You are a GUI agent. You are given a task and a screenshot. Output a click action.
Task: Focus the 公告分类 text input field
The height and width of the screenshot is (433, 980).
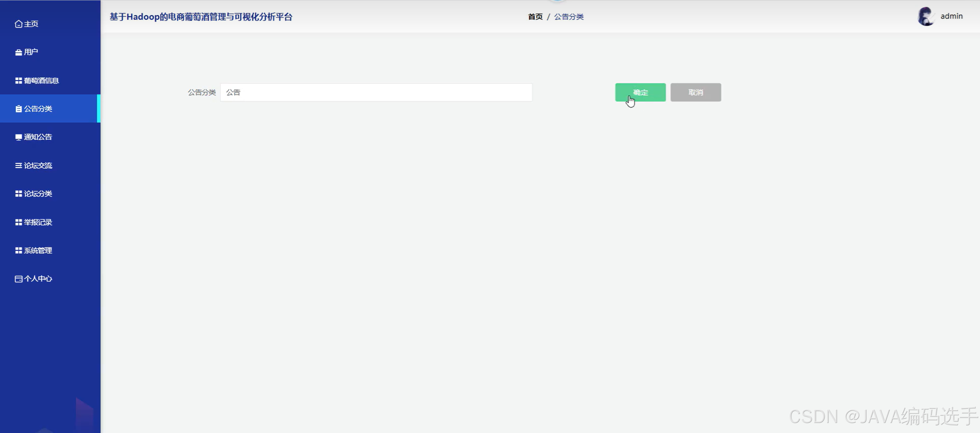point(376,93)
